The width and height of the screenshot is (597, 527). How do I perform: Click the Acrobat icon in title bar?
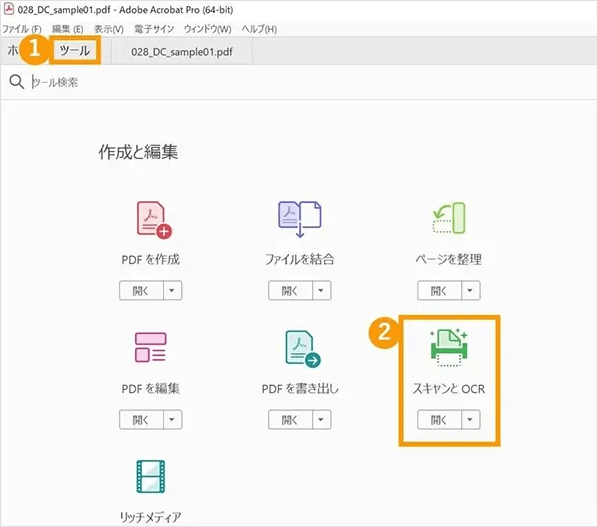pyautogui.click(x=8, y=9)
